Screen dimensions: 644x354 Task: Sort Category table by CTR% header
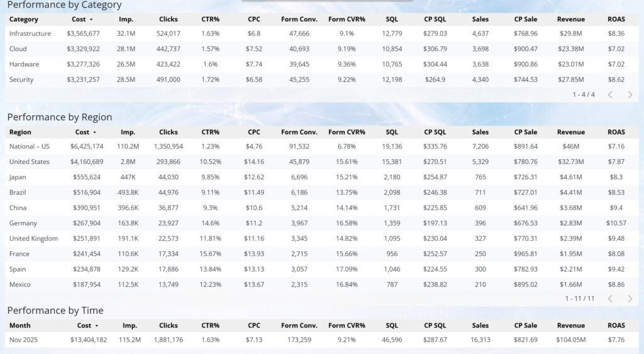[210, 19]
